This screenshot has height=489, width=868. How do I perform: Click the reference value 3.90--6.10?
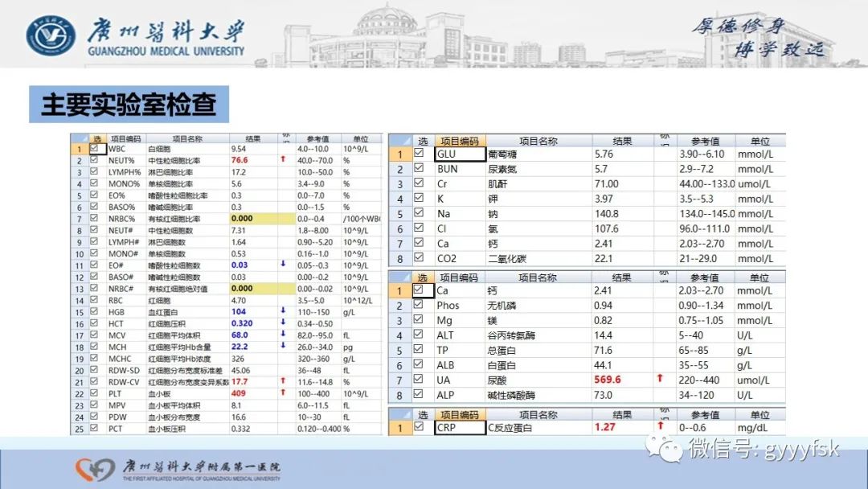(702, 154)
